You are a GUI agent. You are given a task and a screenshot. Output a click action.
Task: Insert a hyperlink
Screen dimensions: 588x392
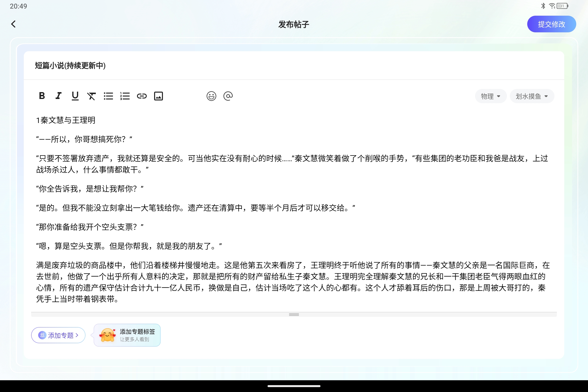(x=142, y=96)
